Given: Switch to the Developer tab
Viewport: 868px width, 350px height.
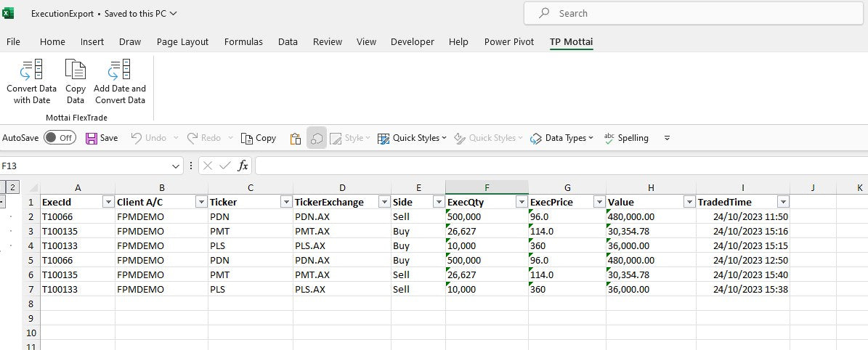Looking at the screenshot, I should point(413,41).
